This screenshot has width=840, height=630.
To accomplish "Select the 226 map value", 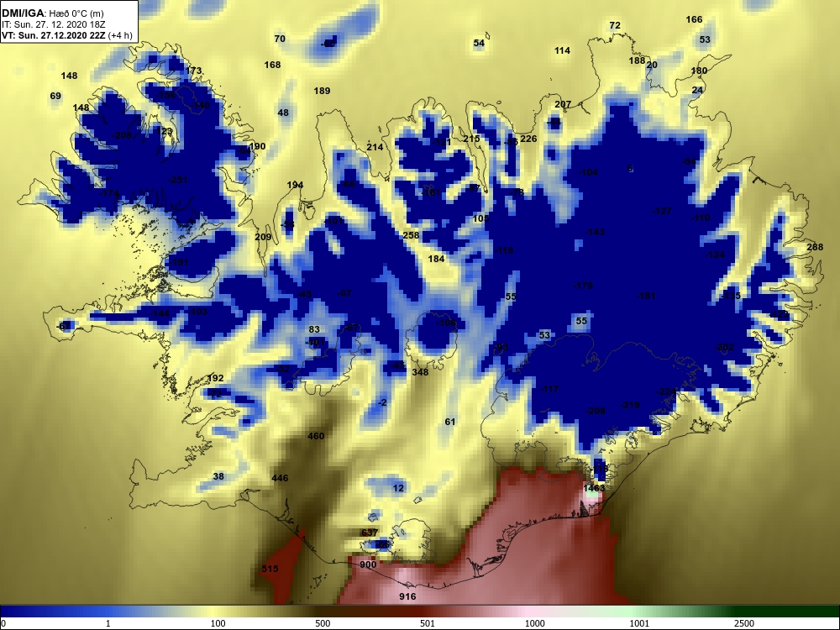I will click(x=528, y=139).
